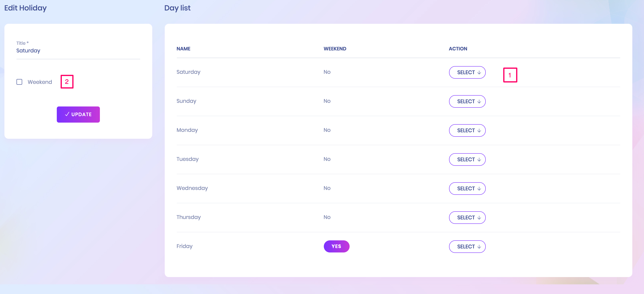Expand Select action for Wednesday
644x294 pixels.
click(467, 189)
